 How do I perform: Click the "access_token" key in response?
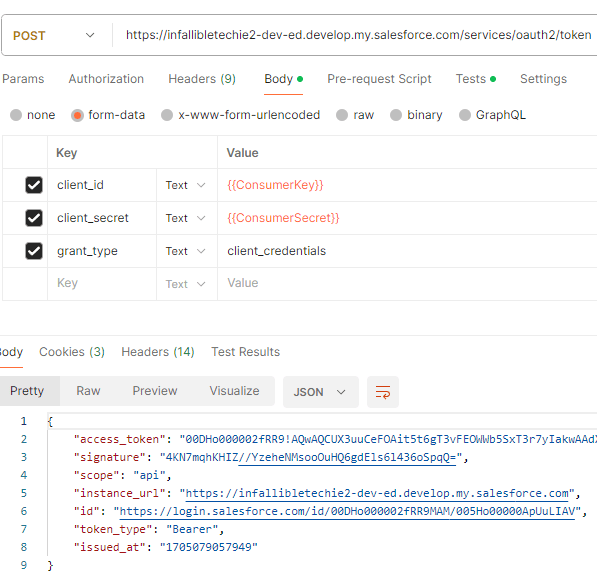[120, 439]
